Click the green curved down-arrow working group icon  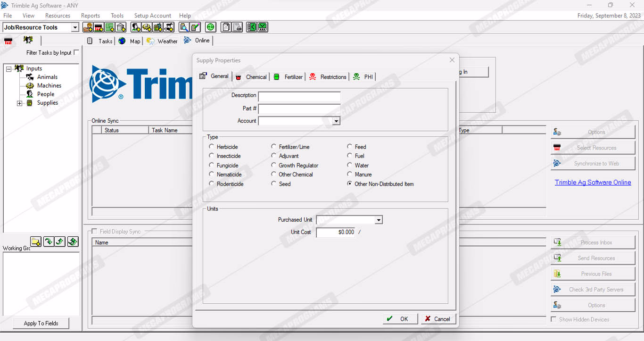click(x=49, y=242)
